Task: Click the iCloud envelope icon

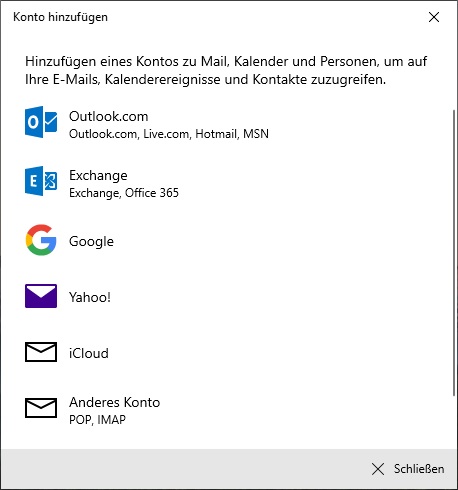Action: [41, 352]
